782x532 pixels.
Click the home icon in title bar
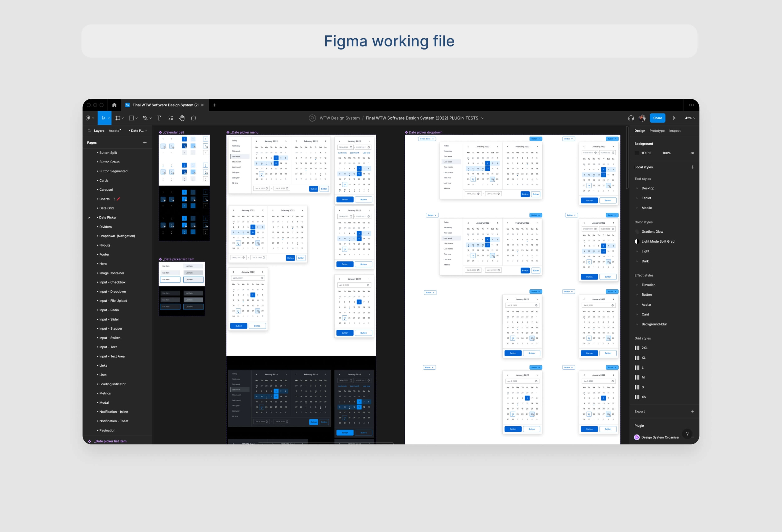click(115, 105)
